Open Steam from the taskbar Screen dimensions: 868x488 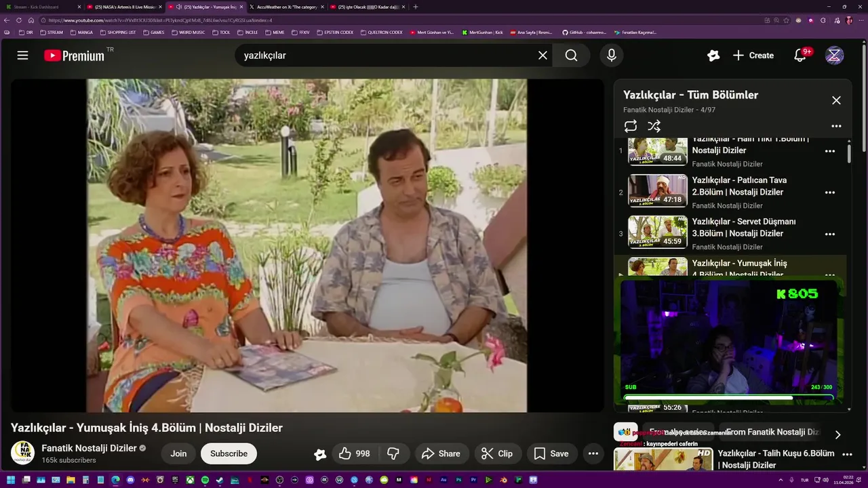(220, 480)
